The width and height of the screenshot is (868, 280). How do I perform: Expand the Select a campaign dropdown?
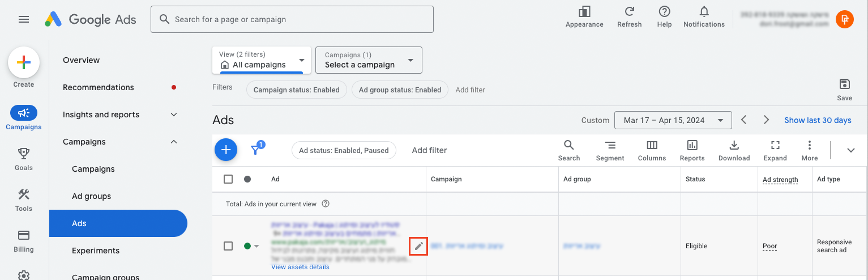(x=369, y=60)
